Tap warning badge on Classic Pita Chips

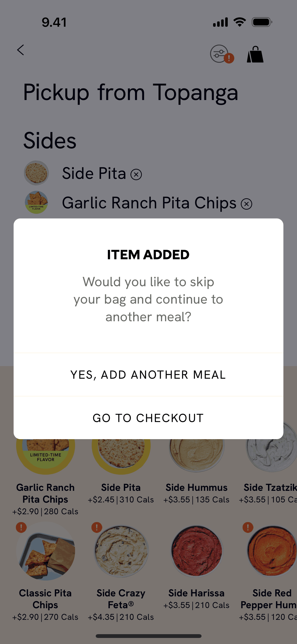coord(21,527)
